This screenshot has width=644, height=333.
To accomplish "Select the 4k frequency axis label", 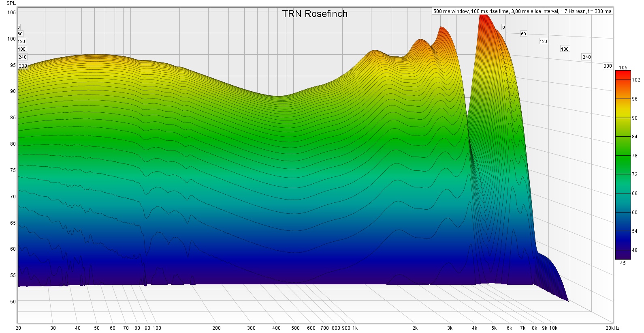I will (474, 328).
